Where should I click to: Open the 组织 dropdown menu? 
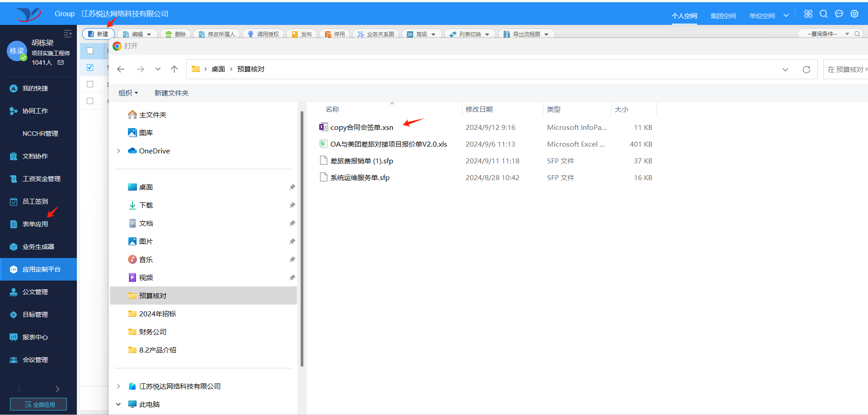point(128,93)
